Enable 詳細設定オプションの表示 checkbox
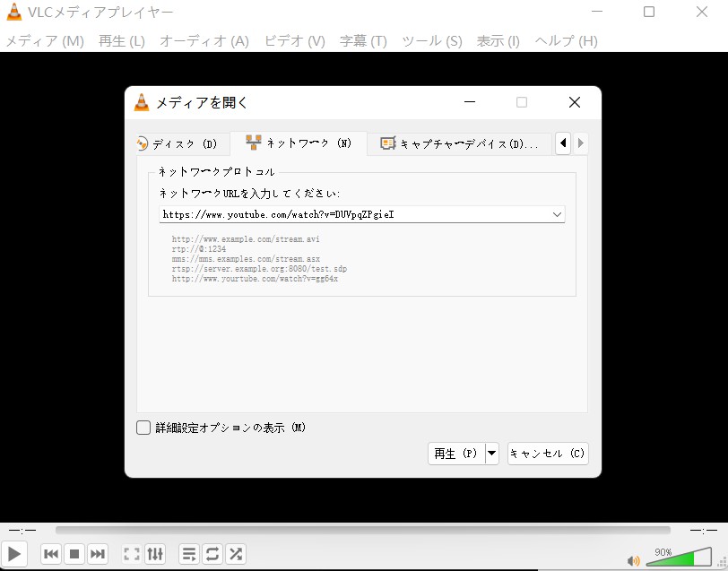Image resolution: width=728 pixels, height=571 pixels. [x=143, y=428]
